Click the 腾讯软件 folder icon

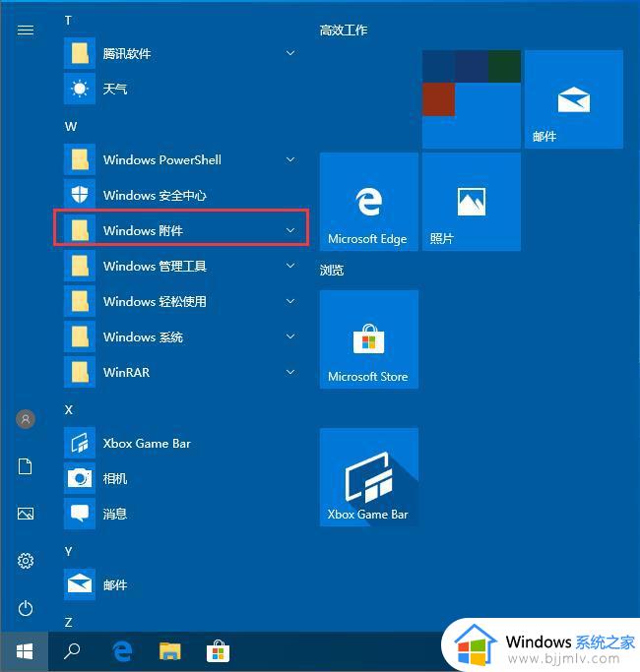80,53
